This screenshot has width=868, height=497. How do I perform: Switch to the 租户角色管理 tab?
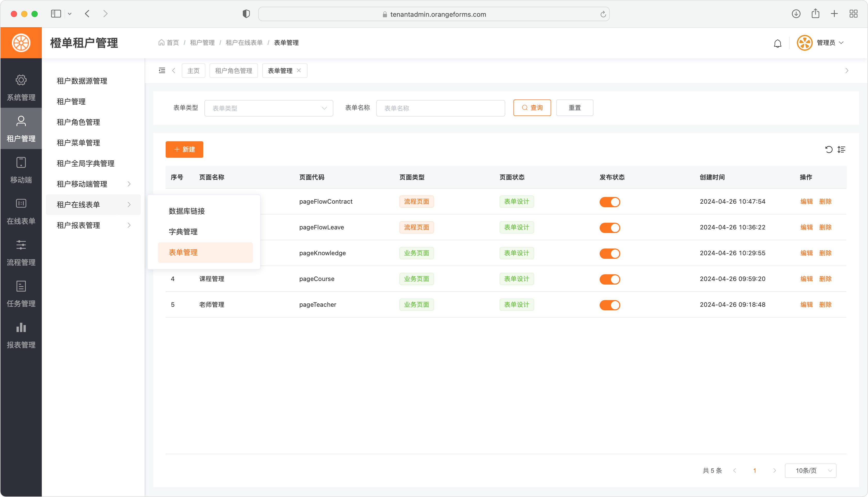234,71
